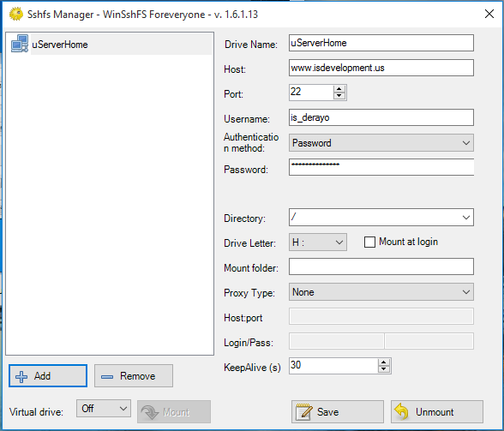Click the disabled Mount button

(x=174, y=411)
